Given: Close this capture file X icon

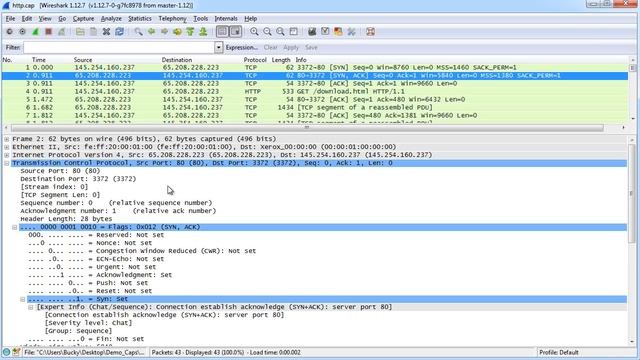Looking at the screenshot, I should [x=106, y=32].
